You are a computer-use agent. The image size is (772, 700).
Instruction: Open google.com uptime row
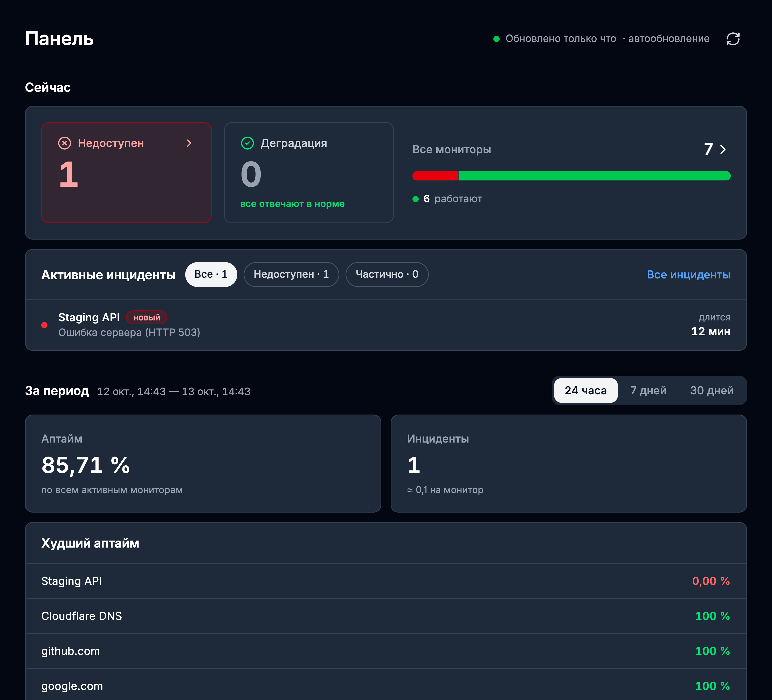pyautogui.click(x=386, y=685)
